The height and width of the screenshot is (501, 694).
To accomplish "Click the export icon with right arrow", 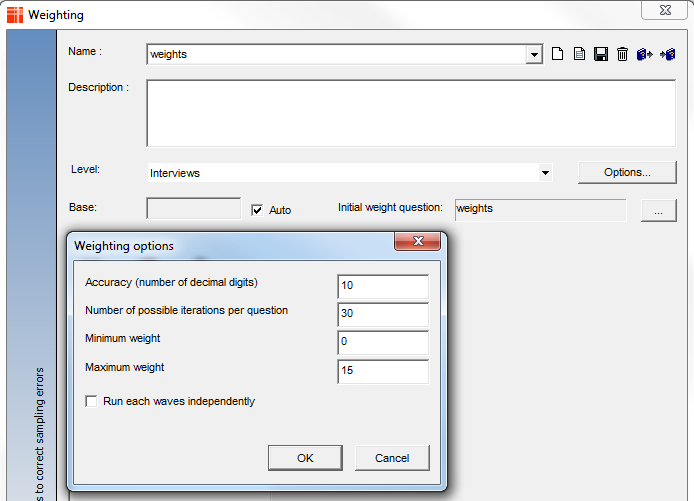I will coord(644,54).
